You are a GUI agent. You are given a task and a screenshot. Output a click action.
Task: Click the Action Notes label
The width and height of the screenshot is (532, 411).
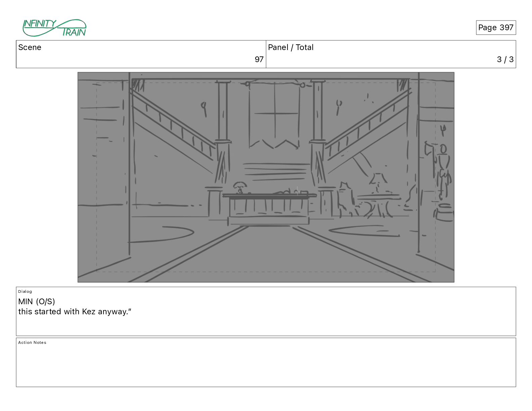[32, 342]
